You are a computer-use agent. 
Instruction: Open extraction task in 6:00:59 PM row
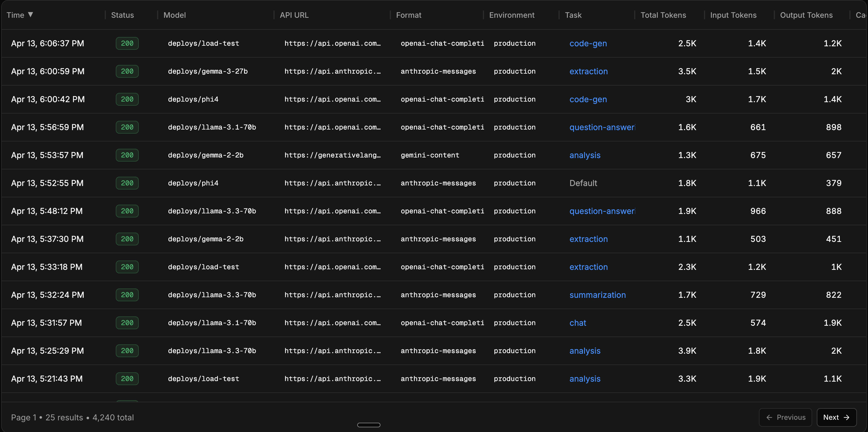tap(588, 72)
